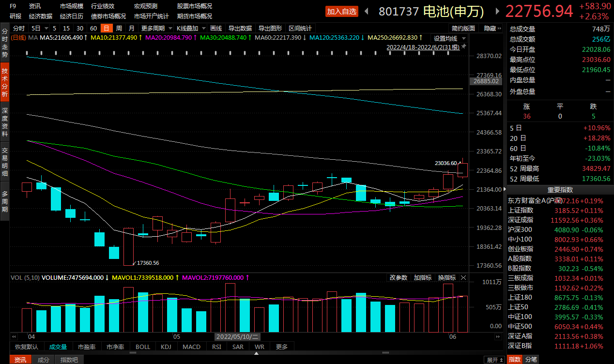This screenshot has height=364, width=614.
Task: Switch to 日 daily K-line period
Action: point(106,28)
